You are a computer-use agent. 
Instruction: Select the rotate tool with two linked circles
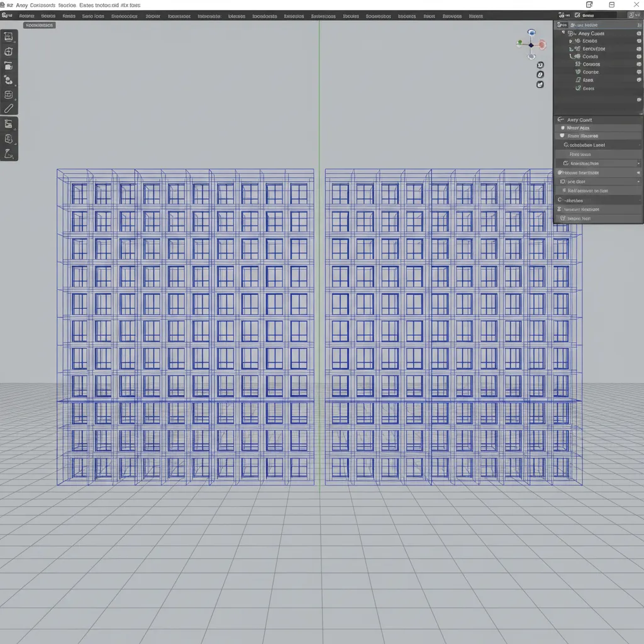click(x=9, y=80)
